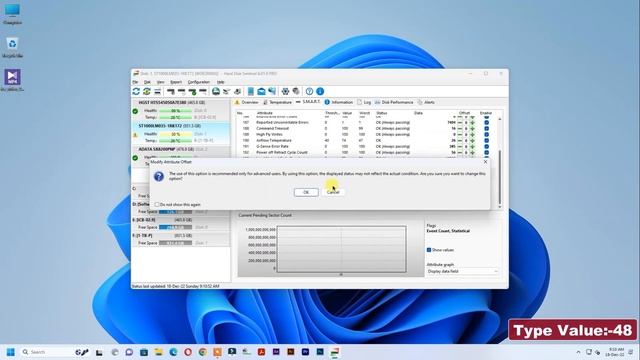Toggle Enable for Airflow Temperature row
The height and width of the screenshot is (360, 640).
point(486,140)
